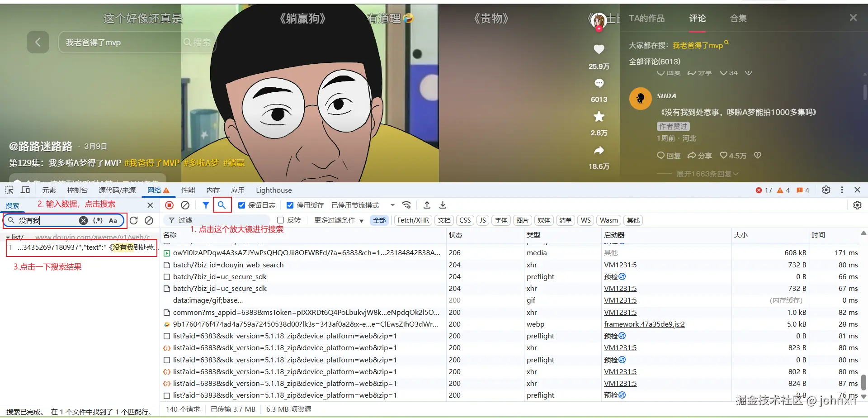Viewport: 868px width, 418px height.
Task: Dislike SUDA's comment with broken heart icon
Action: coord(758,156)
